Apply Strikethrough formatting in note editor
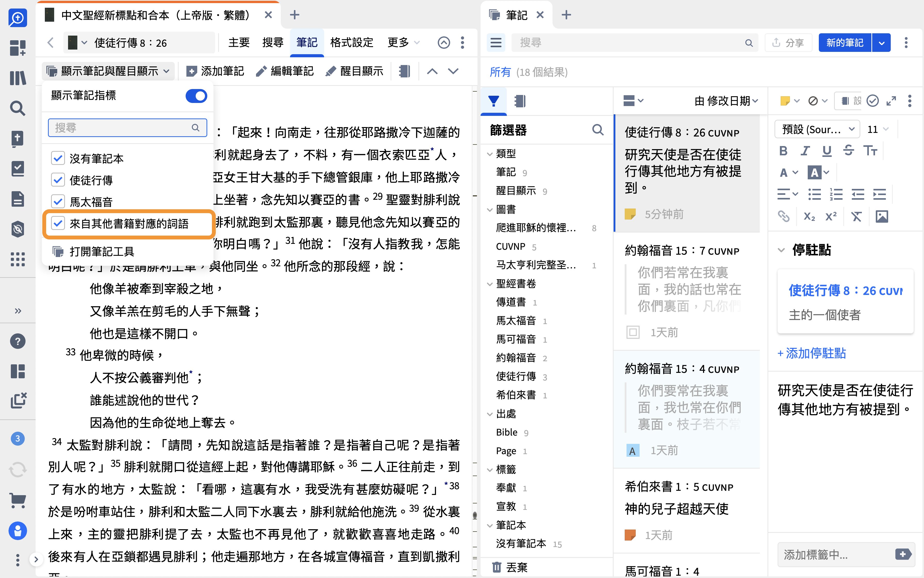Screen dimensions: 924x578 tap(848, 151)
